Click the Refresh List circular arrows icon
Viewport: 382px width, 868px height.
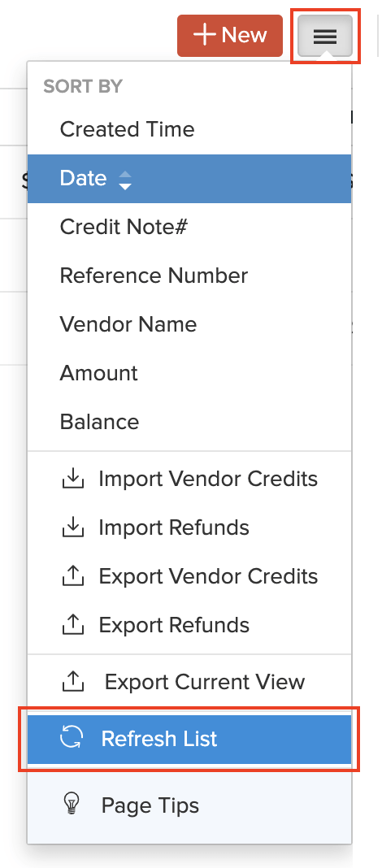pos(72,738)
